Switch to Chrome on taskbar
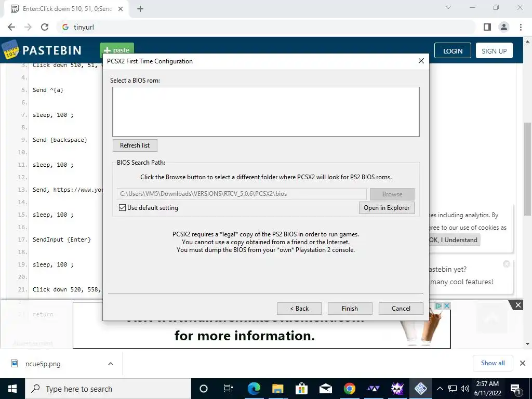Image resolution: width=532 pixels, height=399 pixels. (x=349, y=389)
